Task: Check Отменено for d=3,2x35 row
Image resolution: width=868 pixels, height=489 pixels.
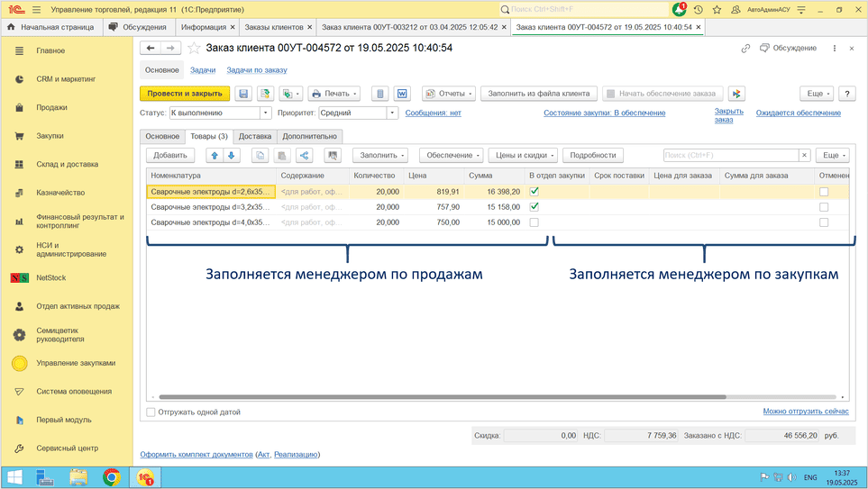Action: point(824,207)
